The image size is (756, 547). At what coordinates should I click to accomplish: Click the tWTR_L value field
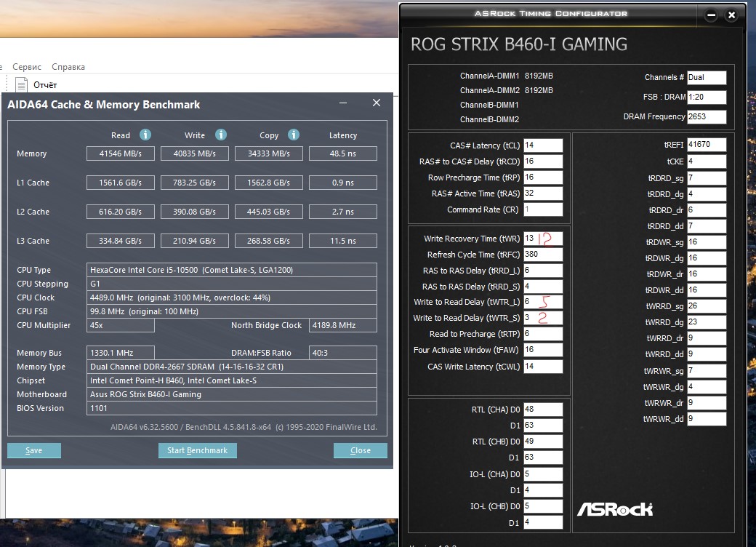pyautogui.click(x=543, y=301)
